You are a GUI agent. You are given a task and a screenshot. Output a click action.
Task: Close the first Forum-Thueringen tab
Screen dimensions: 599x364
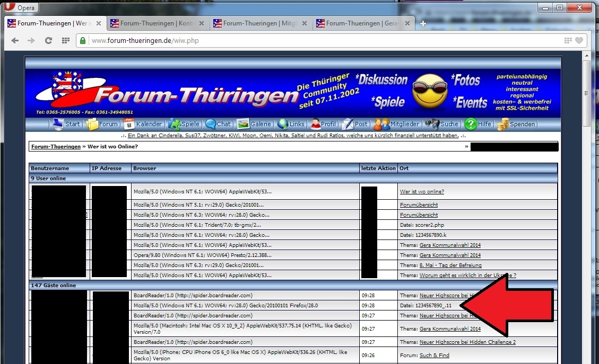99,23
